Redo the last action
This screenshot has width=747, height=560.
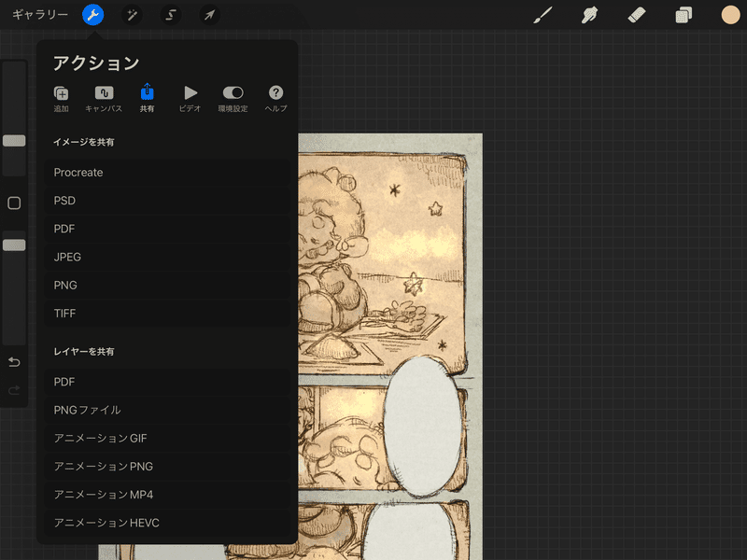tap(14, 390)
